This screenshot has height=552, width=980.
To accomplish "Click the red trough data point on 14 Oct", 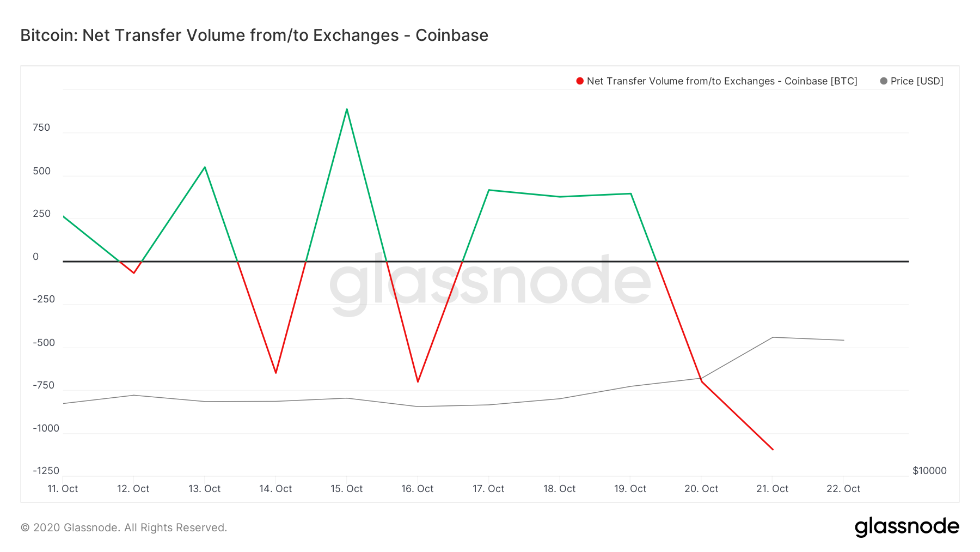I will pos(276,373).
